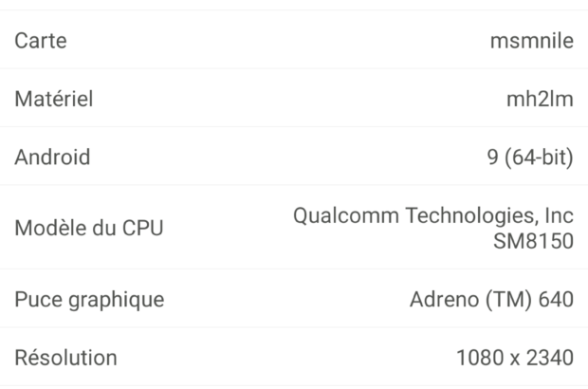Click the SM8150 chipset text
Viewport: 588px width, 389px height.
[x=534, y=241]
